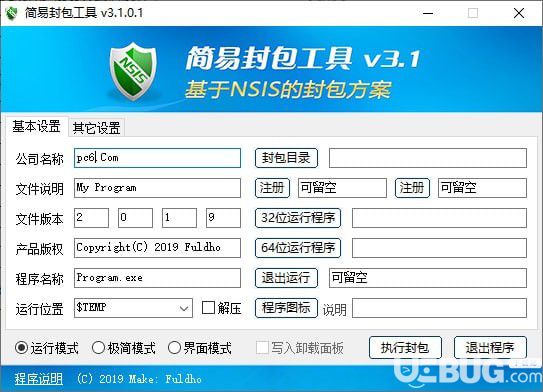Click the 程序图标 button
Image resolution: width=543 pixels, height=392 pixels.
click(286, 308)
